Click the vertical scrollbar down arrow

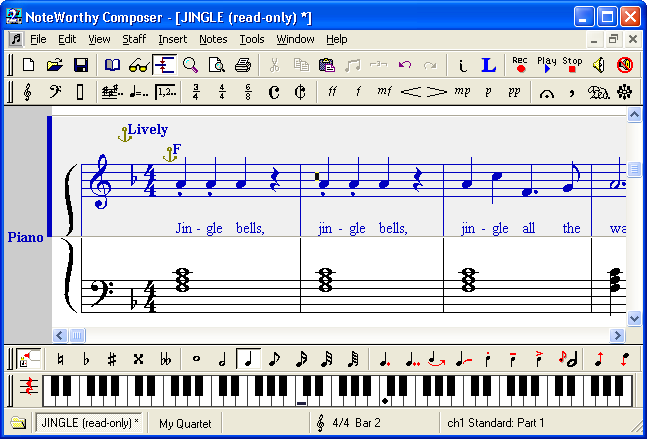(x=634, y=319)
